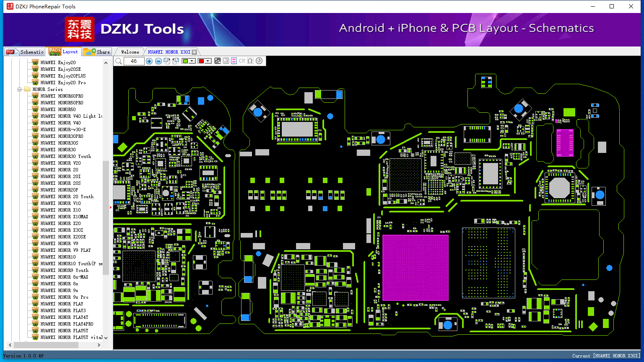Click PADS icon beside HUAWEI HONOR50
This screenshot has height=362, width=644.
[x=35, y=109]
